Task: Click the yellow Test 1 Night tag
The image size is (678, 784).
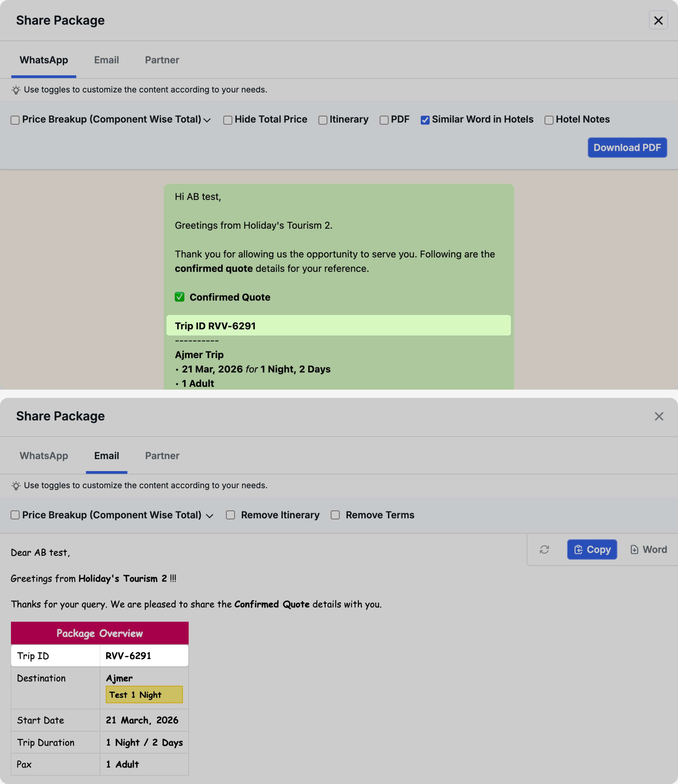Action: (144, 695)
